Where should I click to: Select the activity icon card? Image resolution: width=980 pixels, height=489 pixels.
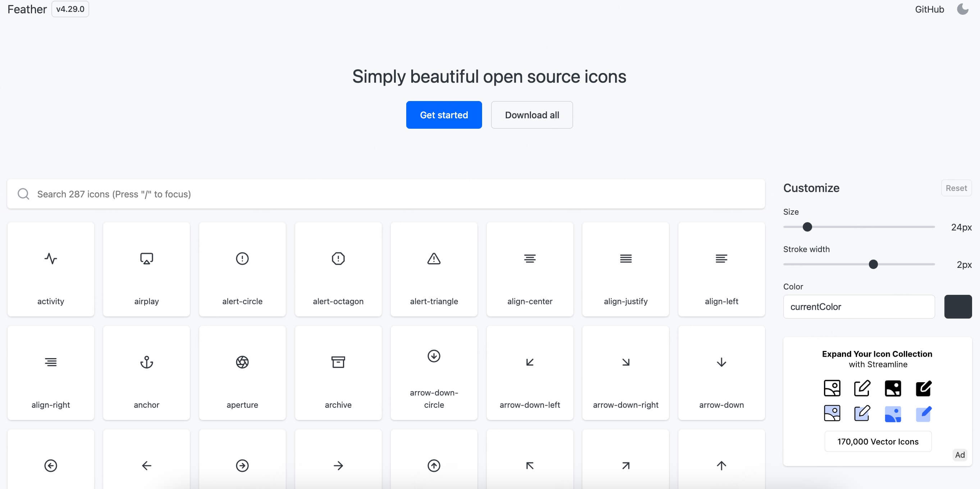tap(51, 269)
